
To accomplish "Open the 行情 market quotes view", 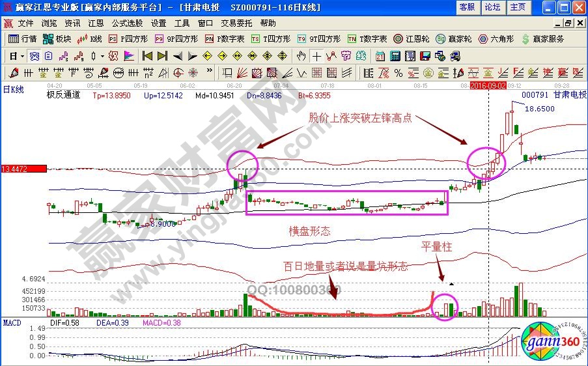I will tap(22, 39).
